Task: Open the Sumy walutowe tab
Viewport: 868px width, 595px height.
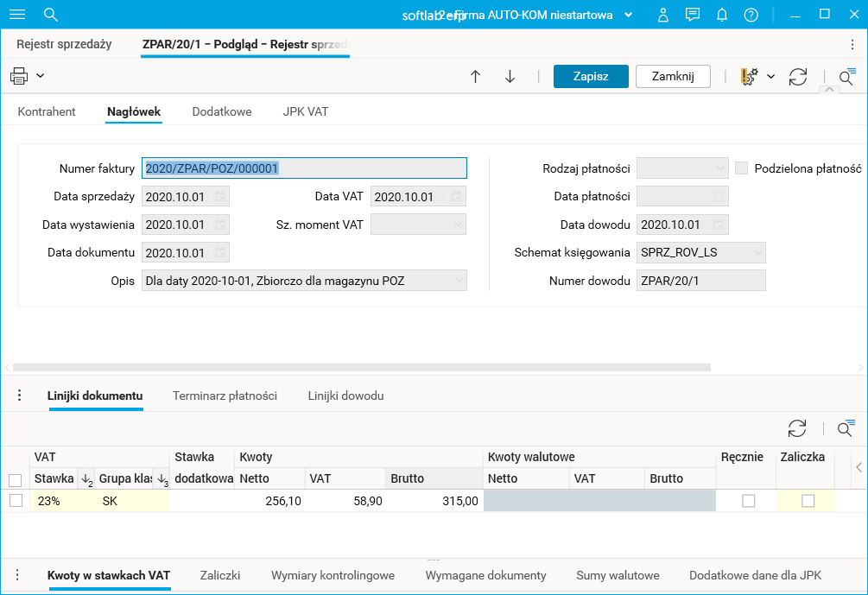Action: pos(618,576)
